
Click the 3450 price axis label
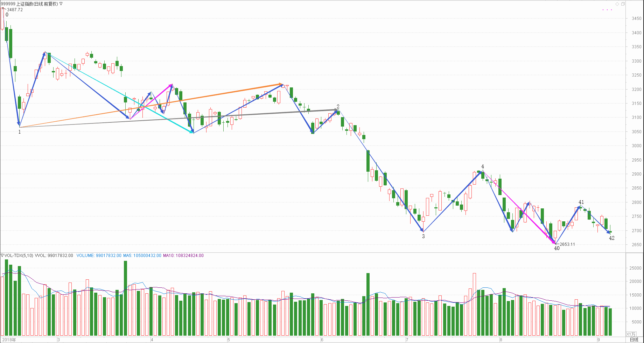(x=637, y=19)
